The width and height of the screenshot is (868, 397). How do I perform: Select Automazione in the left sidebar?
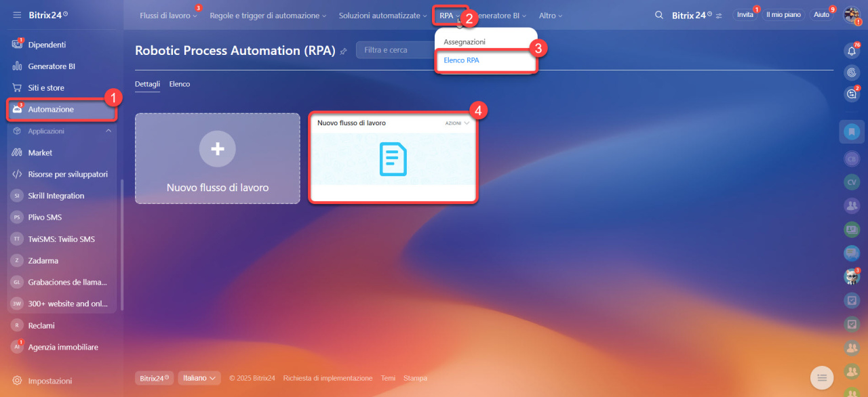61,109
